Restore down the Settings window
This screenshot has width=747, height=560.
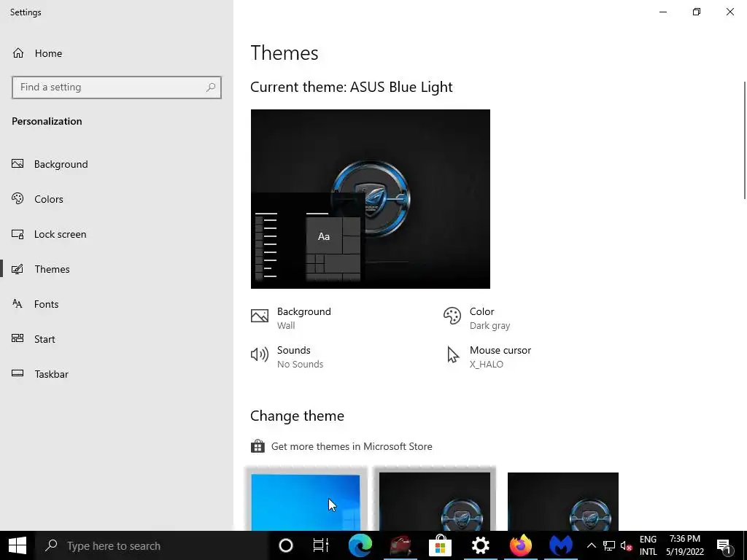coord(697,12)
